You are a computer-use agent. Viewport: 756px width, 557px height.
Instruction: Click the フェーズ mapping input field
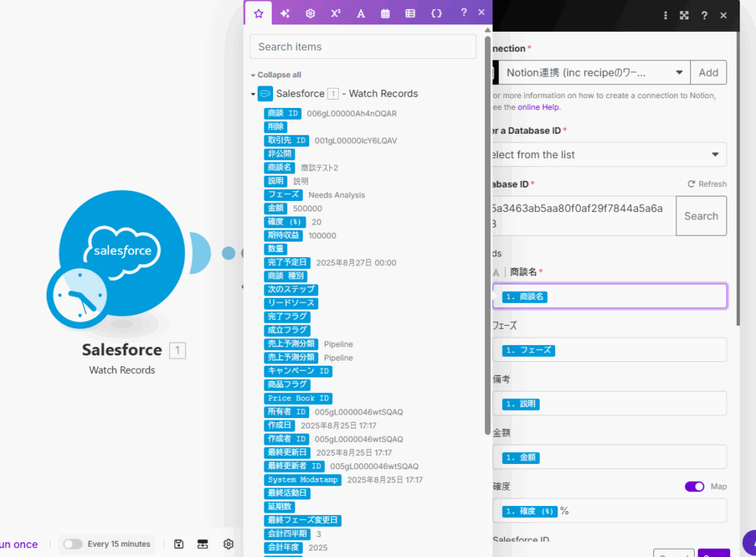(x=609, y=349)
